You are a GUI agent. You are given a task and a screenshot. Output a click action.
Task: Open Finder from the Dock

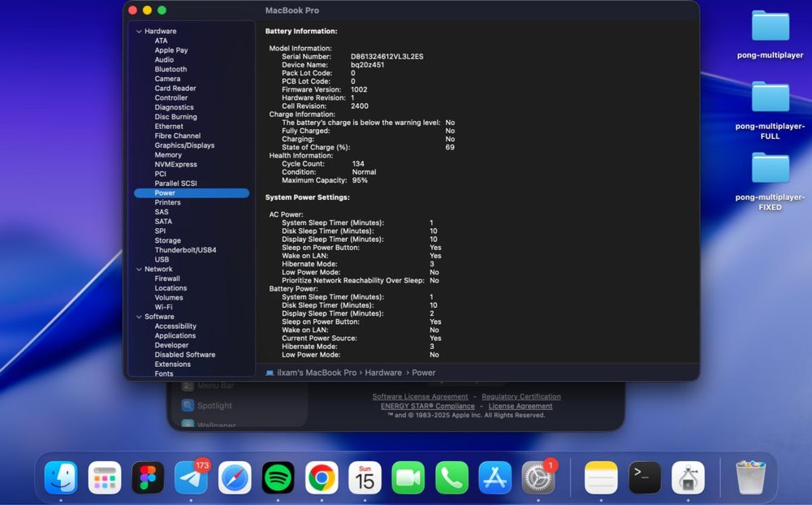(61, 477)
